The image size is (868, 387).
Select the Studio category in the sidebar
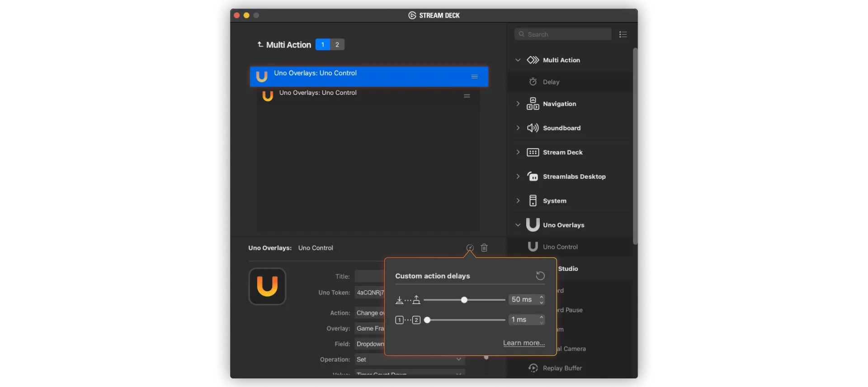tap(568, 269)
